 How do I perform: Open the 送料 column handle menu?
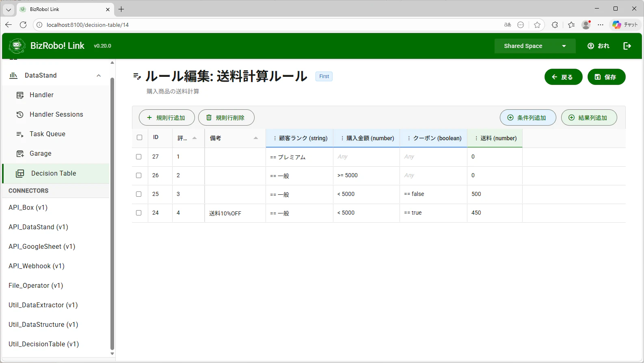pos(476,138)
